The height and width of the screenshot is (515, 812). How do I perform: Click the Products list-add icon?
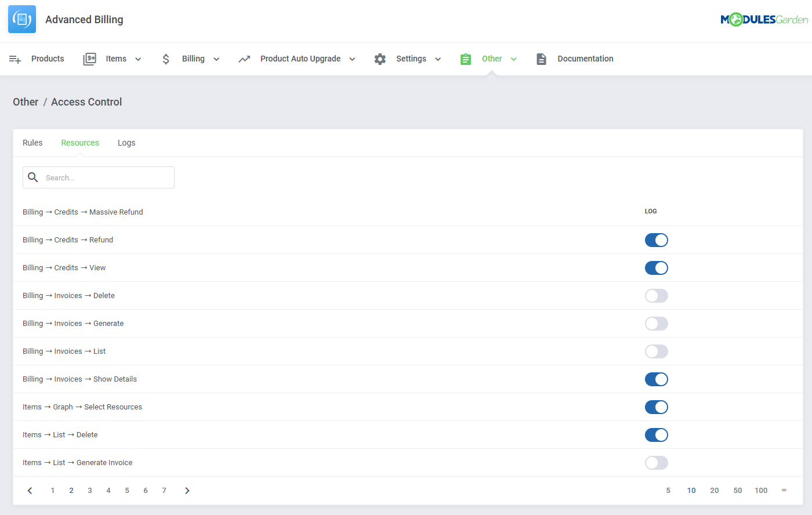(15, 59)
